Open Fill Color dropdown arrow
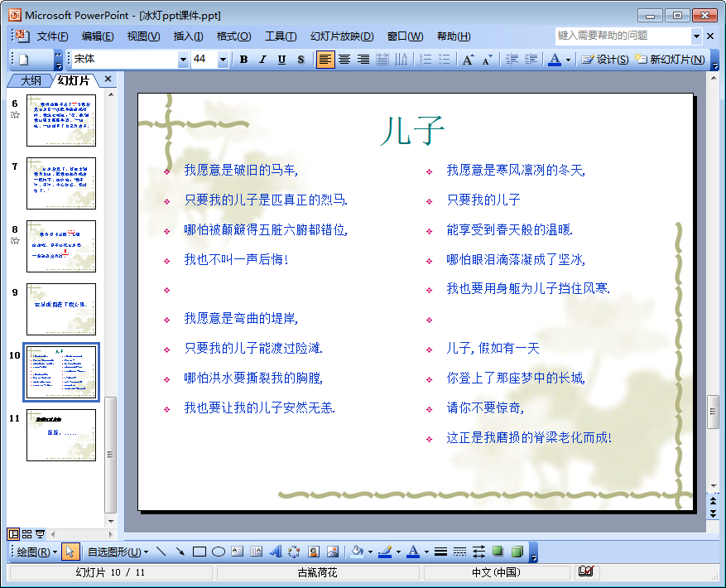The height and width of the screenshot is (588, 726). [370, 552]
